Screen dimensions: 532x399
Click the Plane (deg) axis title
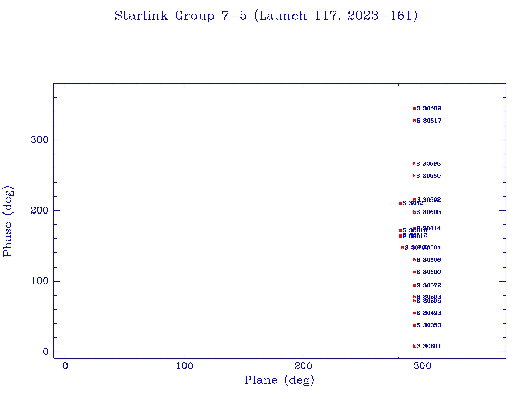point(280,380)
